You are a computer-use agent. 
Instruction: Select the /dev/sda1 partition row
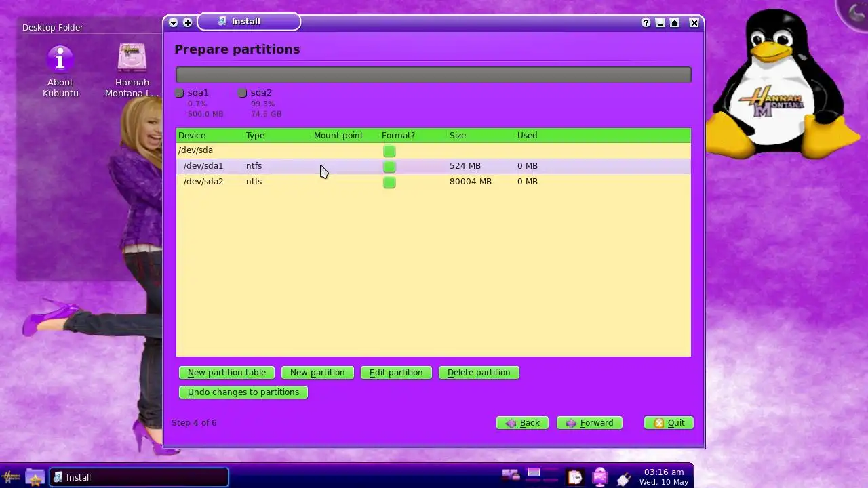[433, 166]
